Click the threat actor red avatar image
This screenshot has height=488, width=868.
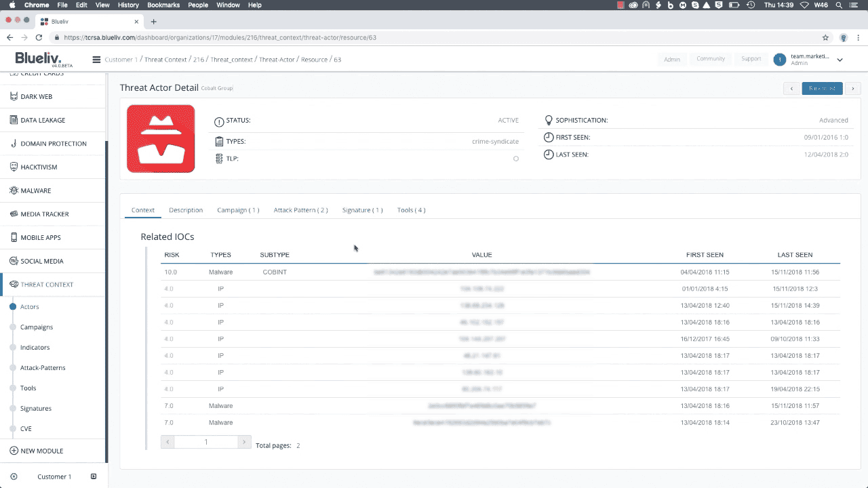click(161, 138)
